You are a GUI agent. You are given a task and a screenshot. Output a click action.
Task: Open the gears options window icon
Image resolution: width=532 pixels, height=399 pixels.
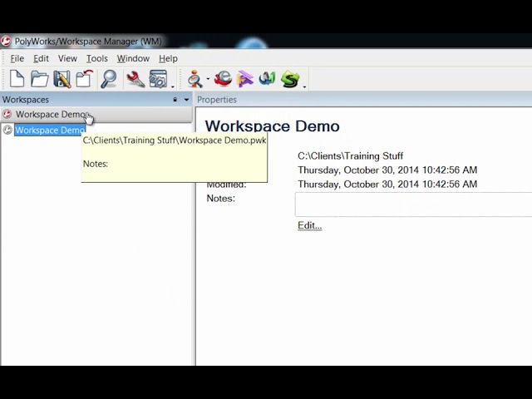coord(158,79)
